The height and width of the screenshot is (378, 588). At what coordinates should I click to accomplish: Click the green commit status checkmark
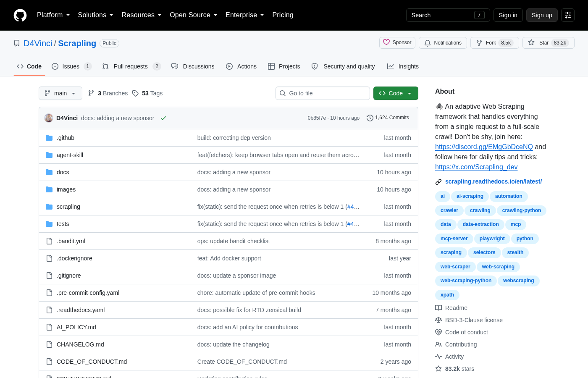(163, 118)
